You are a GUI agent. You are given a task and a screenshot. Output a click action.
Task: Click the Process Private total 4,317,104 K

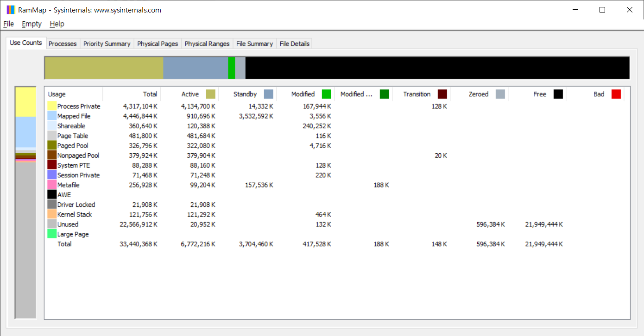coord(140,106)
